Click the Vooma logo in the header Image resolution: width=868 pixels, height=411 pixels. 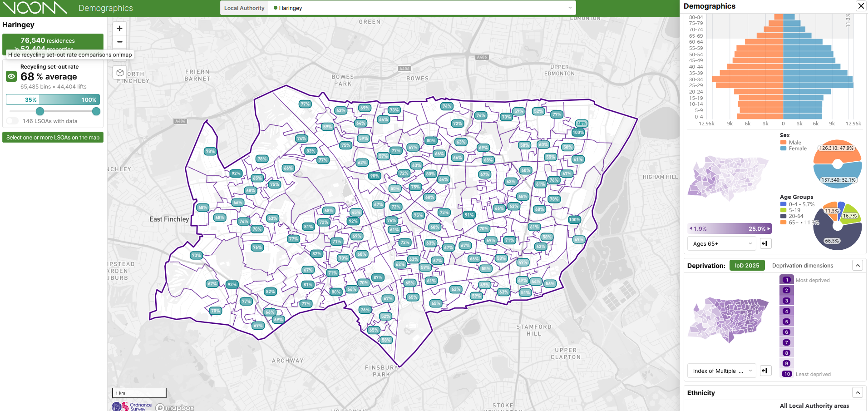(34, 8)
